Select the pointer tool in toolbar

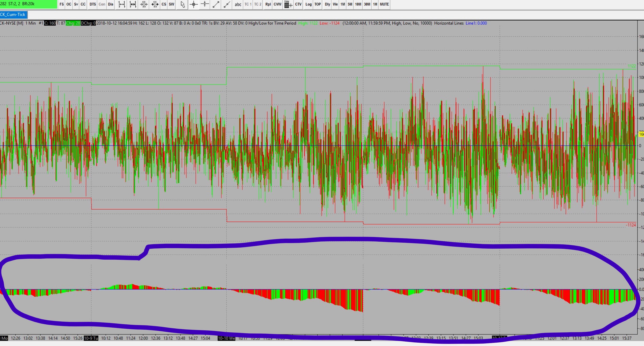click(183, 4)
